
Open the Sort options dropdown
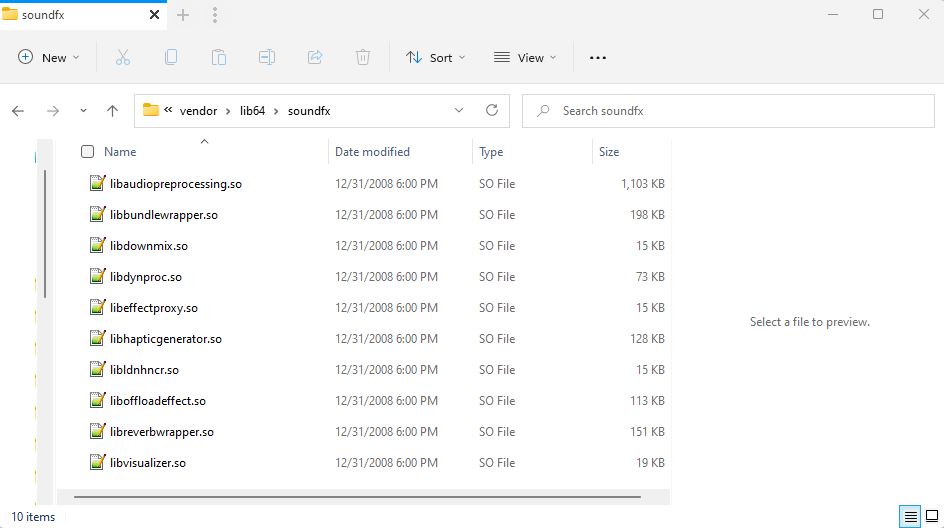(436, 57)
